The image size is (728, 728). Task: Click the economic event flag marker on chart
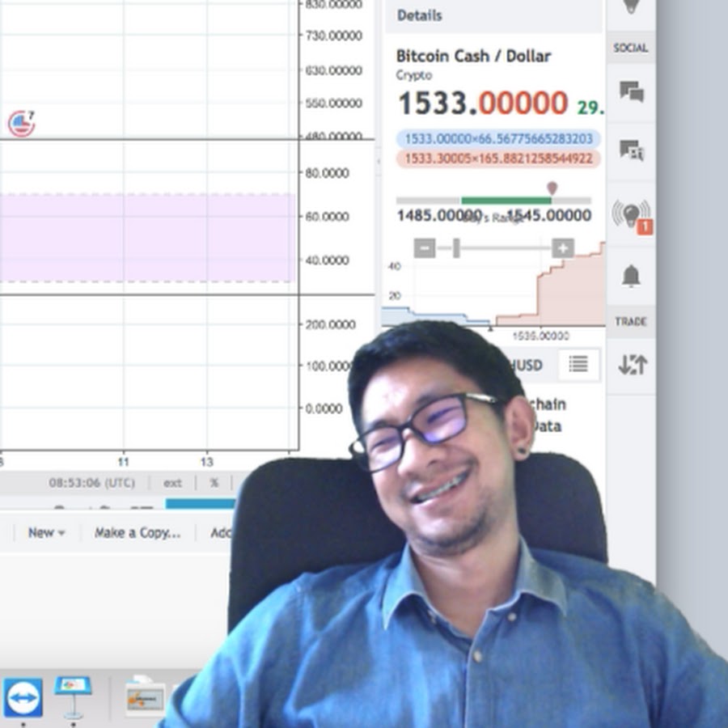[21, 124]
